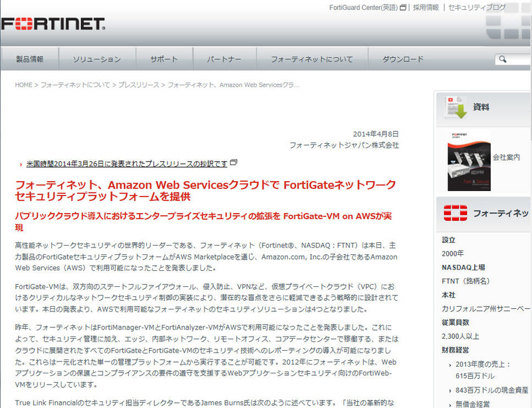Click the document download icon beside 資料
This screenshot has height=408, width=532.
pyautogui.click(x=456, y=107)
